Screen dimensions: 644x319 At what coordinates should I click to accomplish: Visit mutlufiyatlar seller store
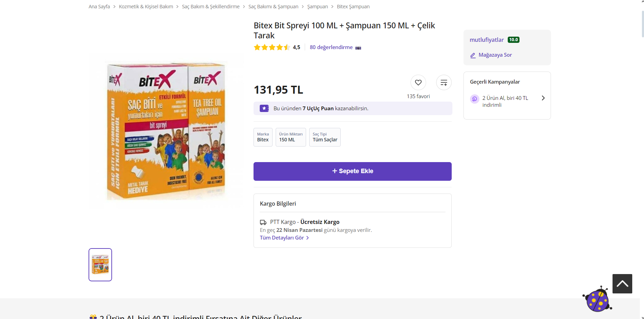pyautogui.click(x=487, y=40)
